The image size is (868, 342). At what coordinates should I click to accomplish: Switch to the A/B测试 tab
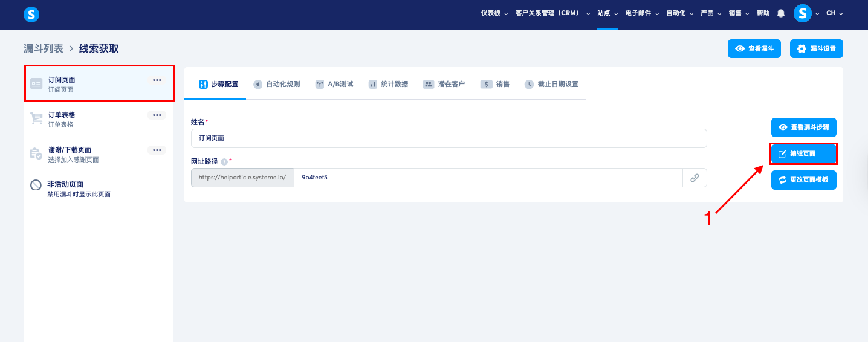coord(334,84)
